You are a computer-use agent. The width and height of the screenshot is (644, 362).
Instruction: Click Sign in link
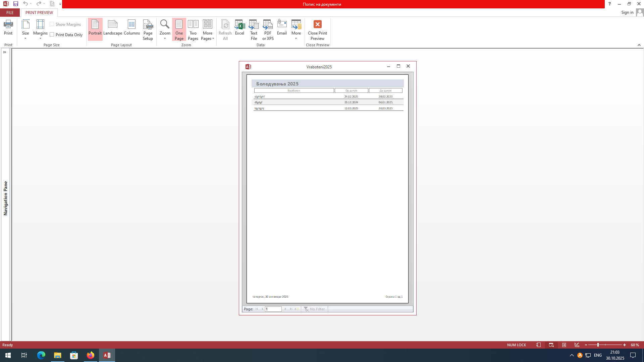627,12
